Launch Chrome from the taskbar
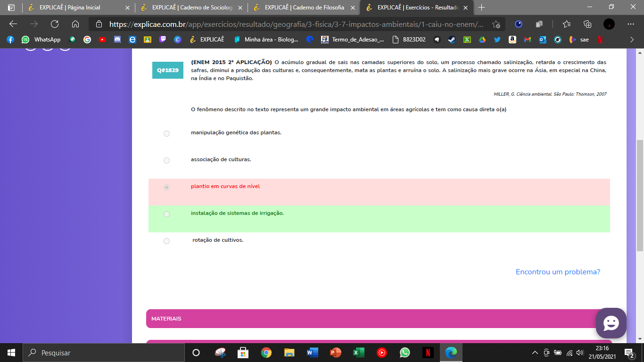The image size is (644, 362). click(x=266, y=353)
